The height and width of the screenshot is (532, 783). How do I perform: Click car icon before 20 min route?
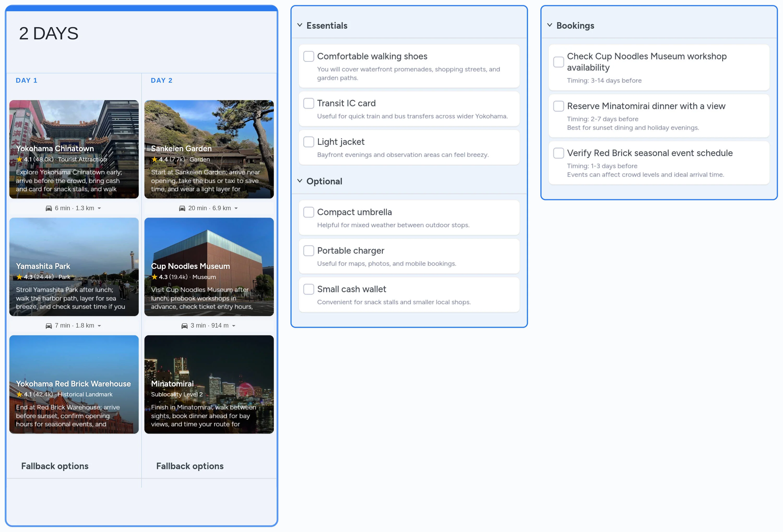(182, 208)
